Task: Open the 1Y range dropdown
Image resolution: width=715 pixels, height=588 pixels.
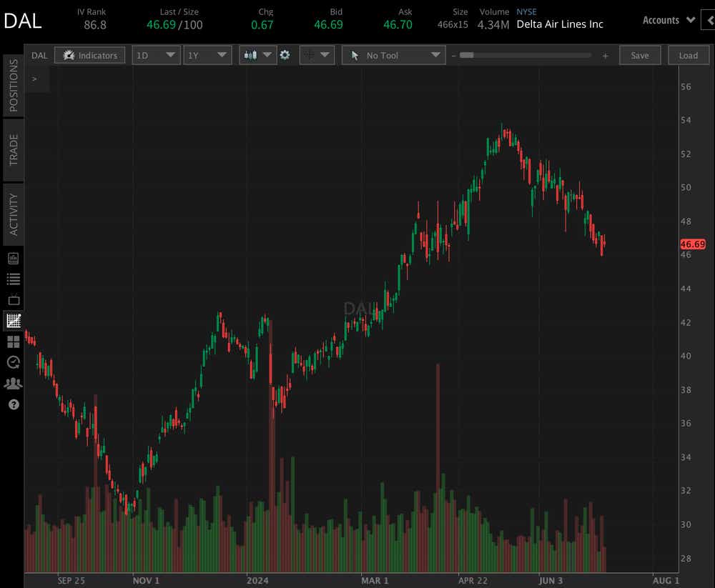Action: coord(207,55)
